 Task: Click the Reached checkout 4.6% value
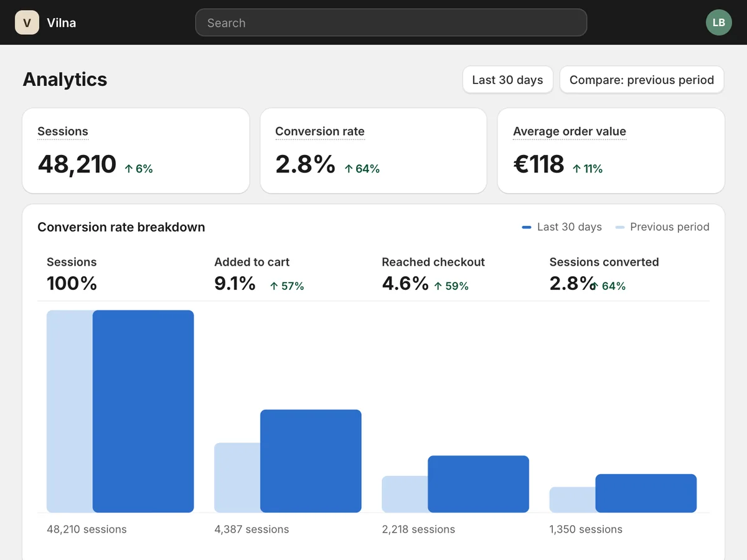(x=405, y=283)
